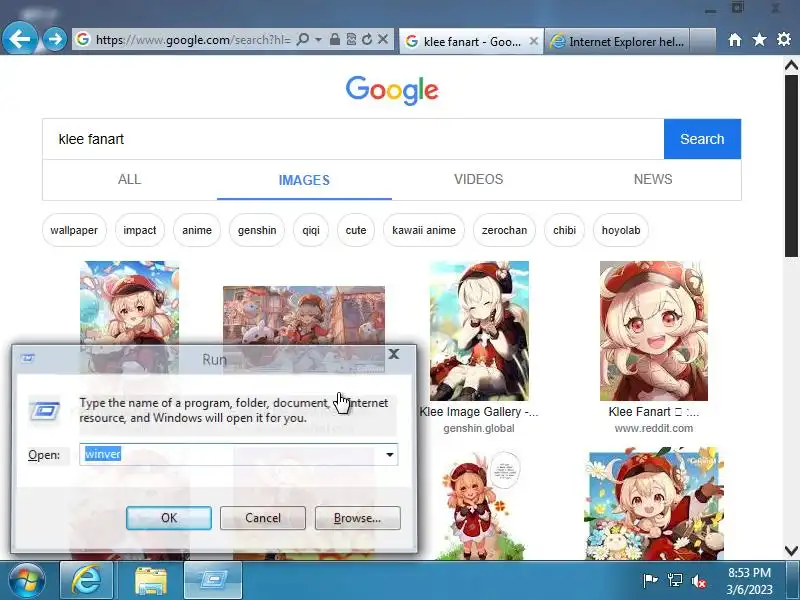Click the Run program icon in dialog
Viewport: 800px width, 600px height.
coord(45,411)
